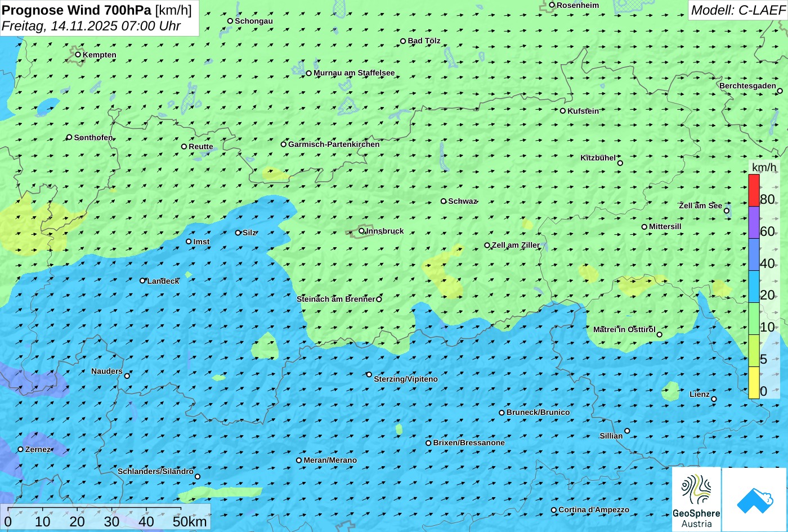Click the 'Steinach am Brenner' label
The image size is (788, 532).
[x=335, y=299]
